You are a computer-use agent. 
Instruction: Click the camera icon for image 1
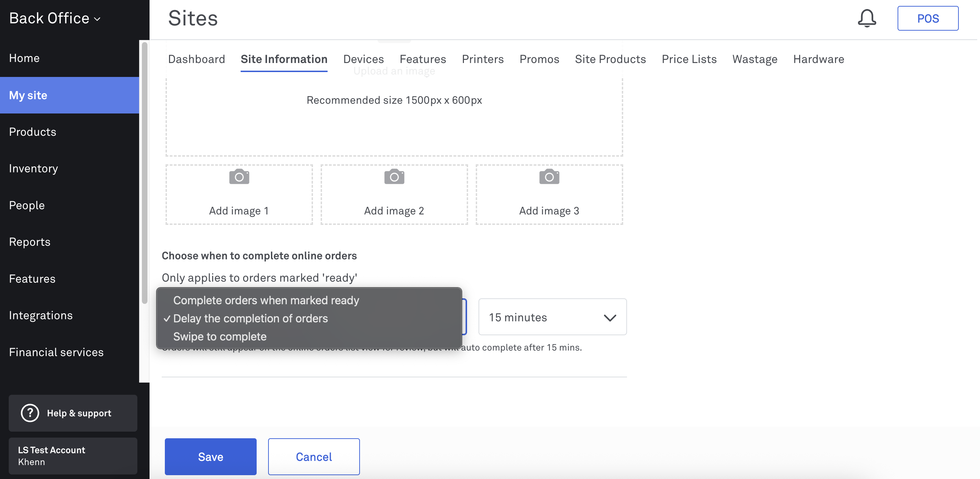point(239,177)
